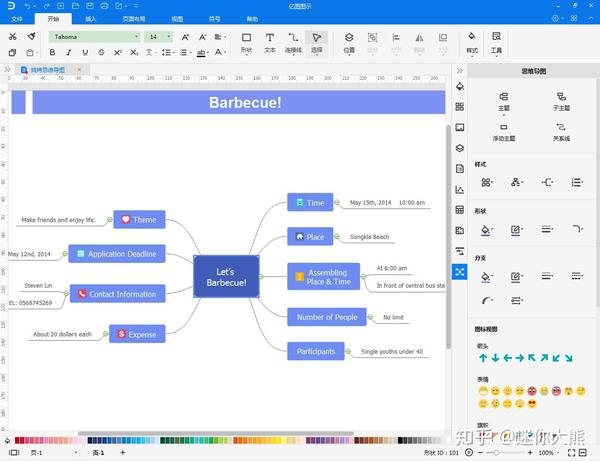This screenshot has width=600, height=461.
Task: Toggle Italic formatting
Action: 68,52
